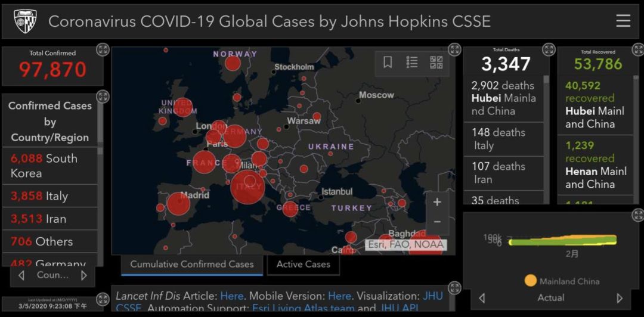Show the map legend list
The height and width of the screenshot is (317, 644).
[411, 63]
